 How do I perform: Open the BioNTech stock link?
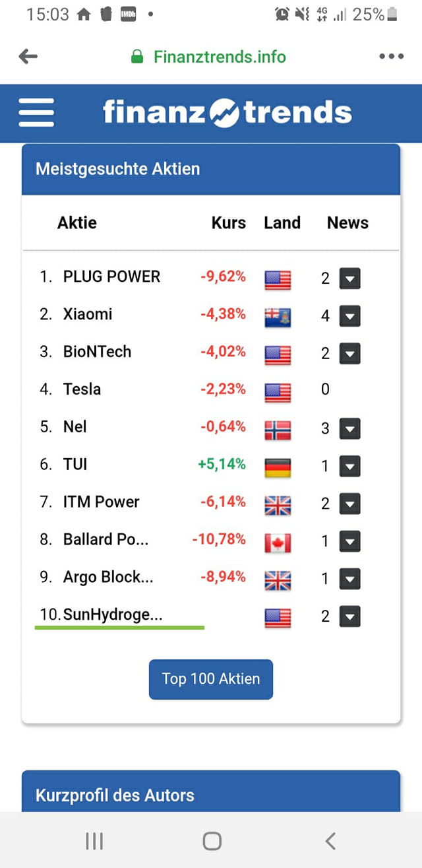coord(97,352)
